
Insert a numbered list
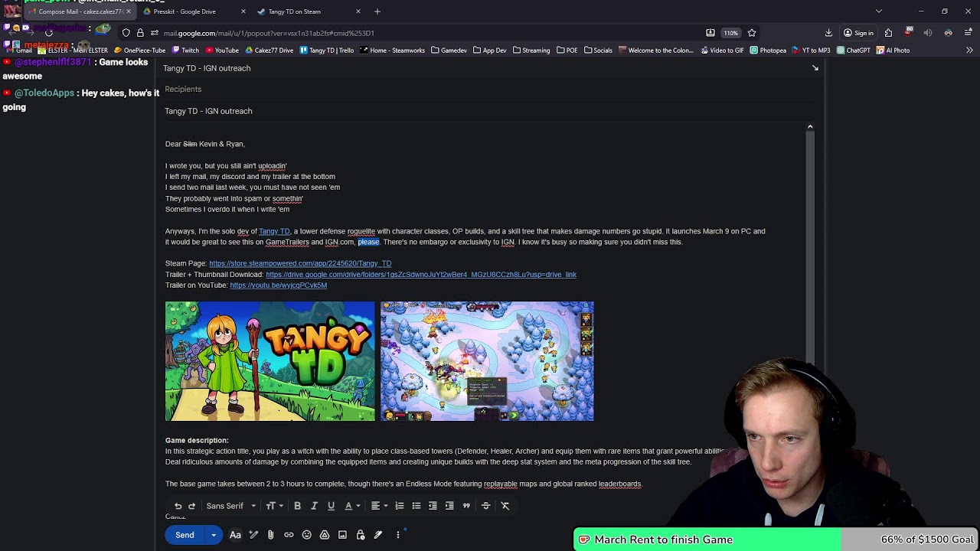pos(400,506)
